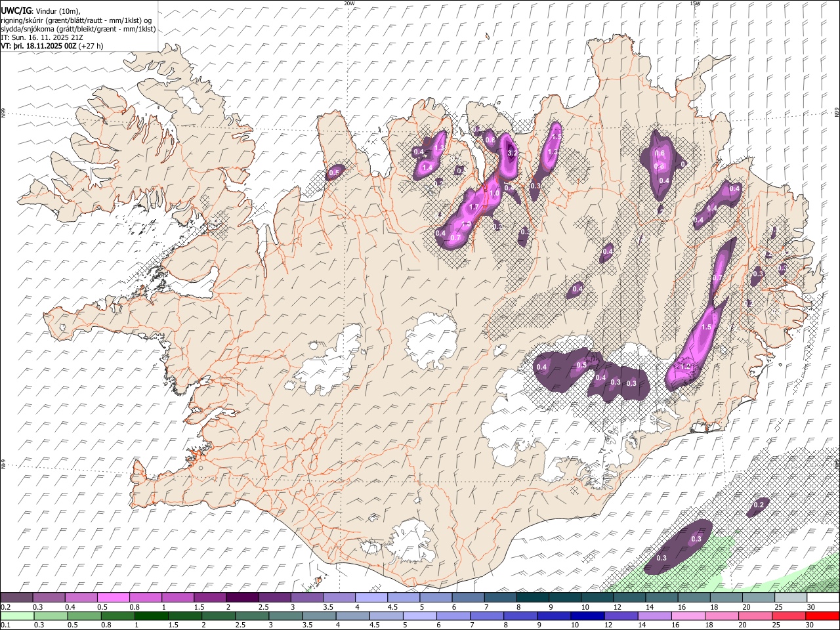Viewport: 840px width, 630px height.
Task: Click the 1.5 value in the eastern band
Action: (x=707, y=327)
